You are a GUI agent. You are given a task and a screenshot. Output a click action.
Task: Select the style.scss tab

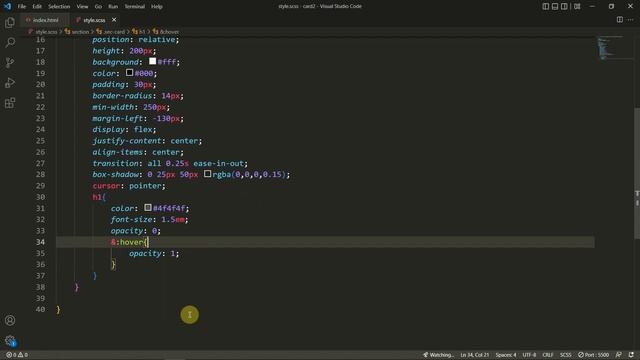coord(94,20)
